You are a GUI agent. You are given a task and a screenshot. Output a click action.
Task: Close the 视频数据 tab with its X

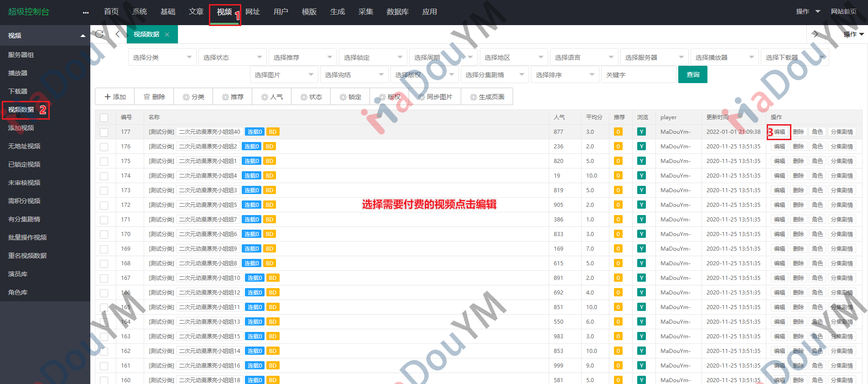point(167,35)
